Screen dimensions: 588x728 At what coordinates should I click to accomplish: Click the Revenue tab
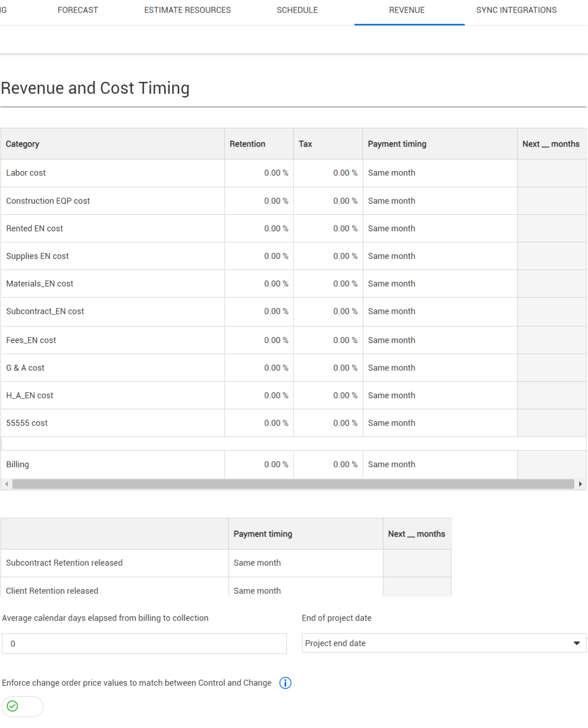[x=407, y=10]
